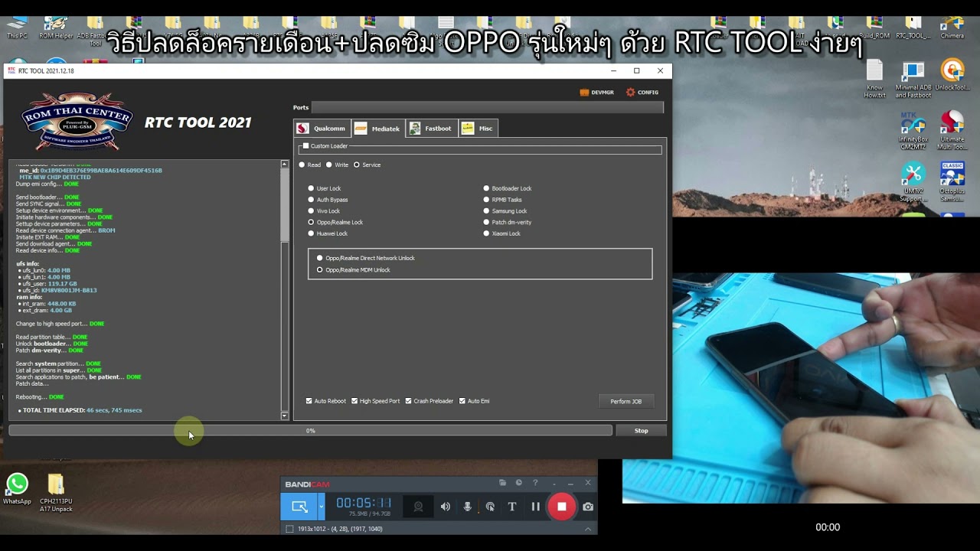The image size is (980, 551).
Task: Click the 0% progress bar
Action: [310, 431]
